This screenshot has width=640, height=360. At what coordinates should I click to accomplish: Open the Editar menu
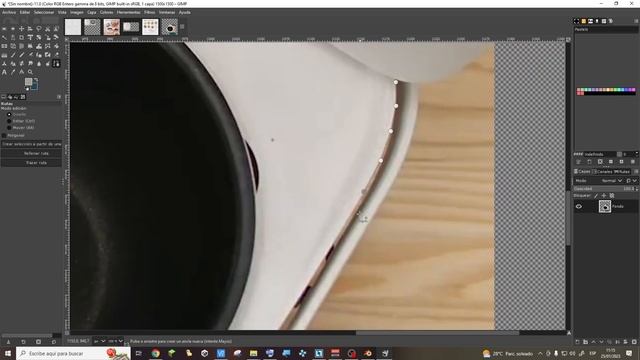click(x=25, y=12)
